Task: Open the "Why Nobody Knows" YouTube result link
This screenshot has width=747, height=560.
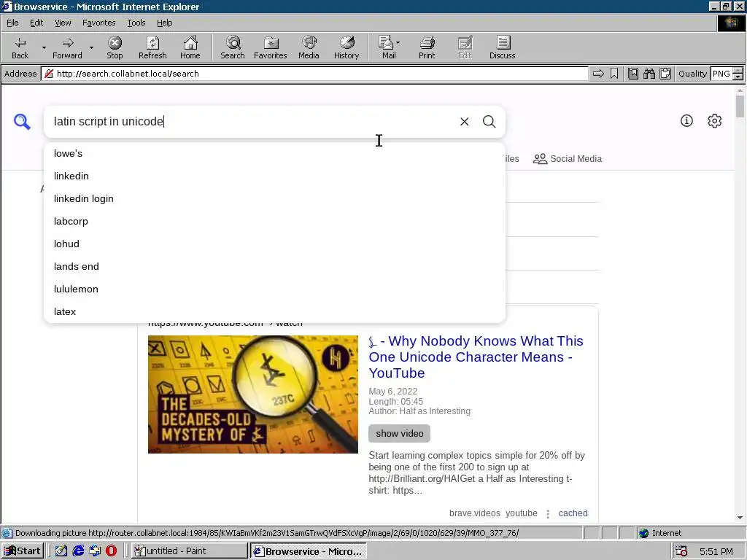Action: pos(476,357)
